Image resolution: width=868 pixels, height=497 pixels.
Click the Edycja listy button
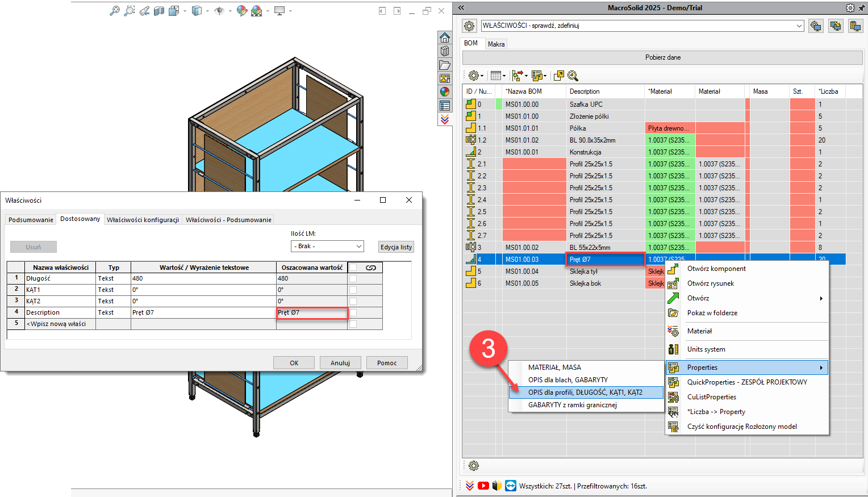[397, 247]
